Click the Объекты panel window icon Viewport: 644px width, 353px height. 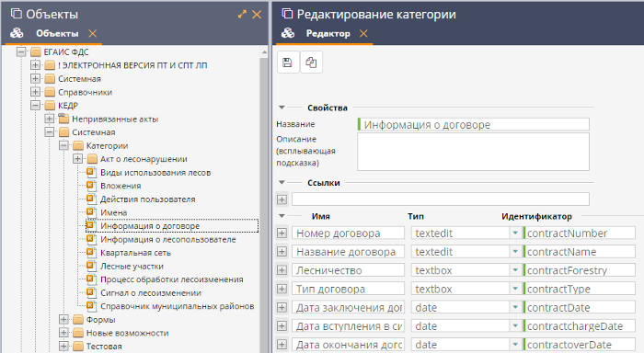click(16, 14)
